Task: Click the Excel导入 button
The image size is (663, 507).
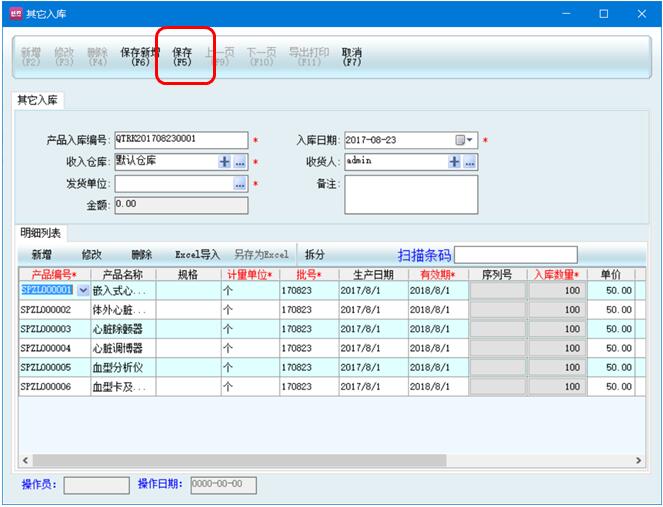Action: tap(197, 255)
